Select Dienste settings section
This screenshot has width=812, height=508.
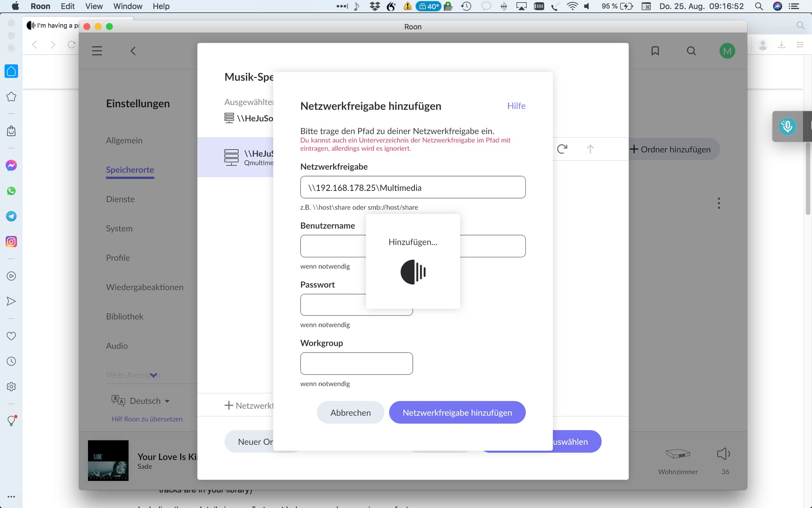tap(120, 199)
